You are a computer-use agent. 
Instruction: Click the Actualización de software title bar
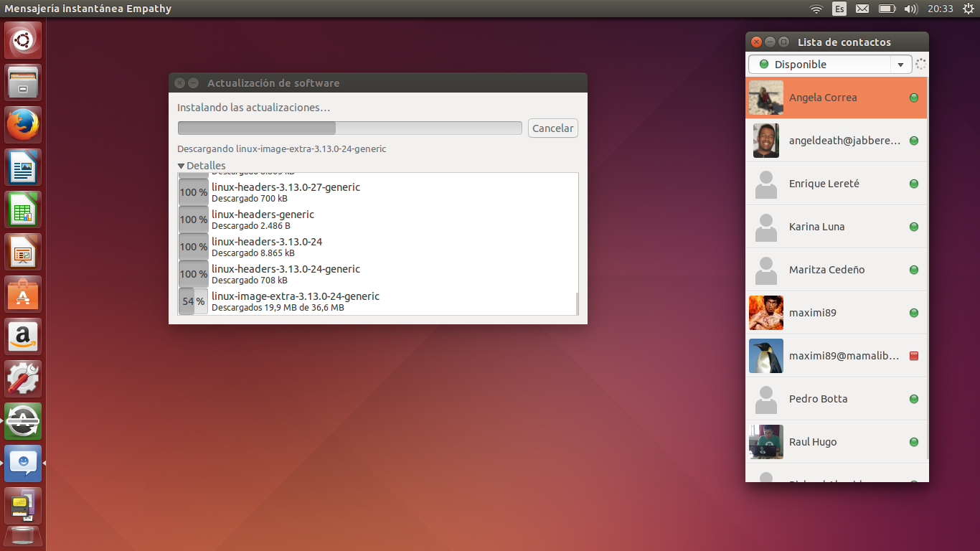click(x=378, y=83)
